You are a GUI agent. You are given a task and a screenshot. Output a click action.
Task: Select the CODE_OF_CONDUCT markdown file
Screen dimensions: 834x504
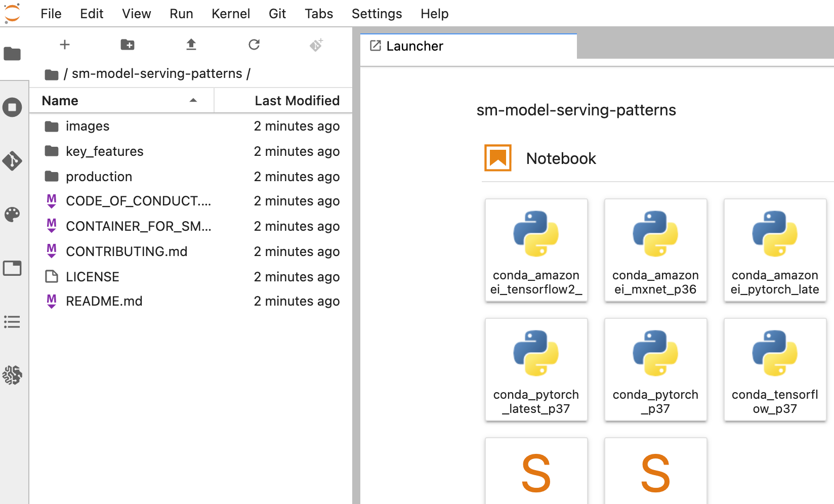(x=191, y=201)
